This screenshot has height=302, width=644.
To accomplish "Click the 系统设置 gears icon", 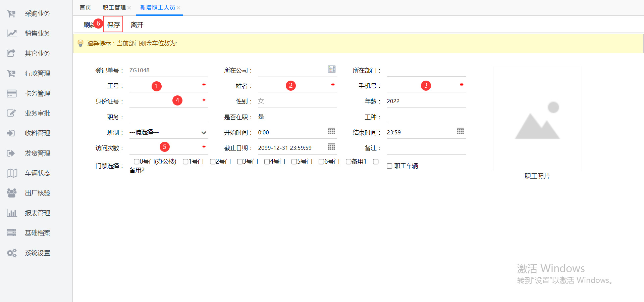I will tap(11, 253).
